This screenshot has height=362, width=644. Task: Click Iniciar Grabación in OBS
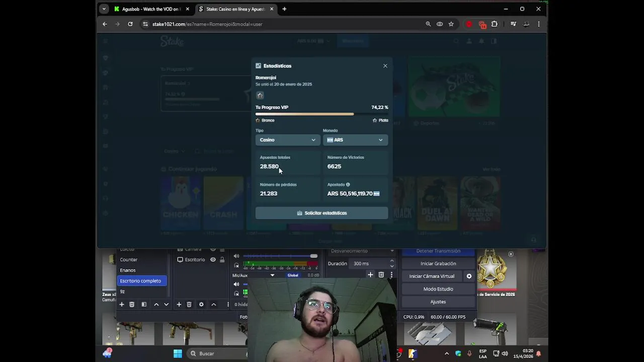coord(438,263)
